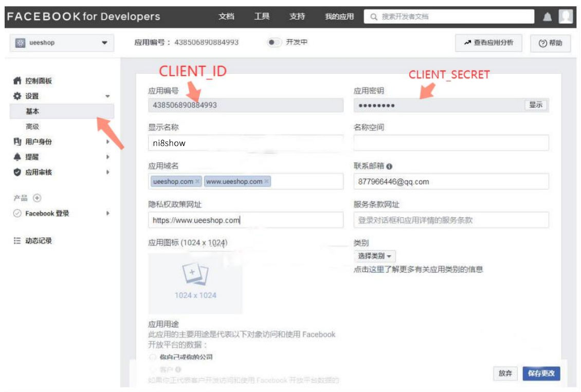Select the client radio option
The image size is (581, 392).
click(x=152, y=369)
